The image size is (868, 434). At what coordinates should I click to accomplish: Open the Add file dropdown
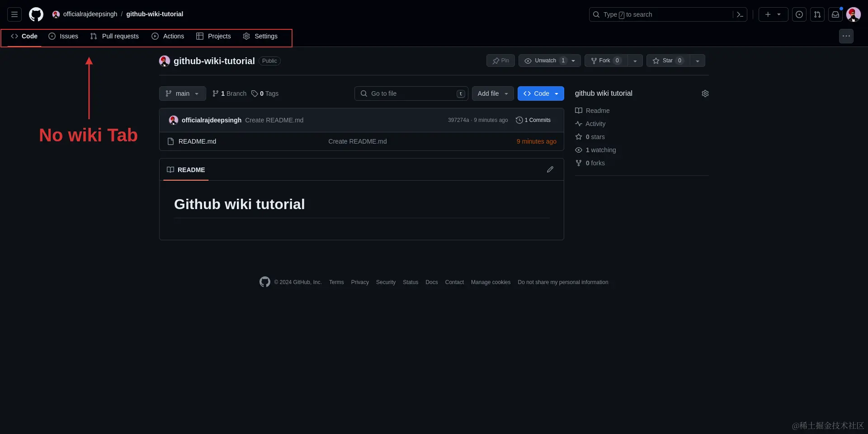pos(493,93)
